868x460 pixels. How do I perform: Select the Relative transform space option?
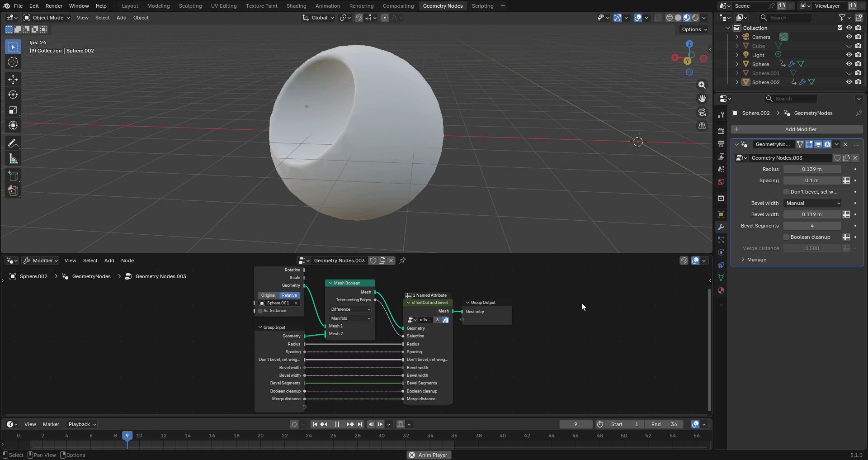(x=289, y=295)
